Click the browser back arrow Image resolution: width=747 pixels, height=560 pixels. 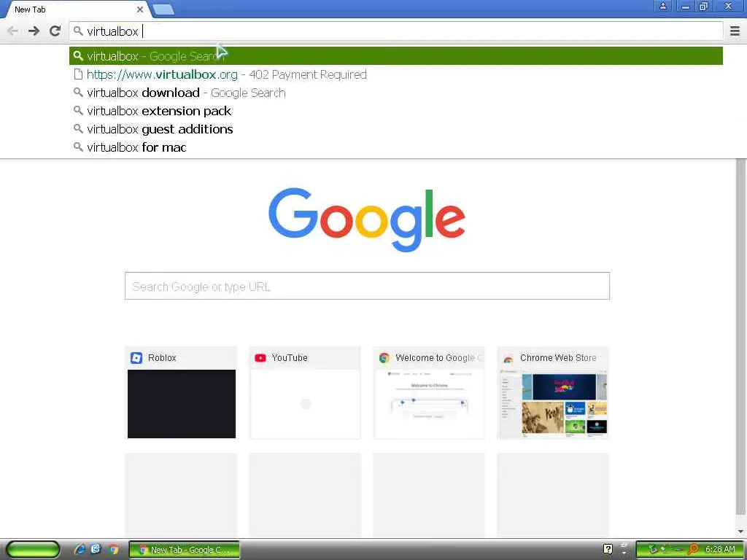(x=13, y=31)
